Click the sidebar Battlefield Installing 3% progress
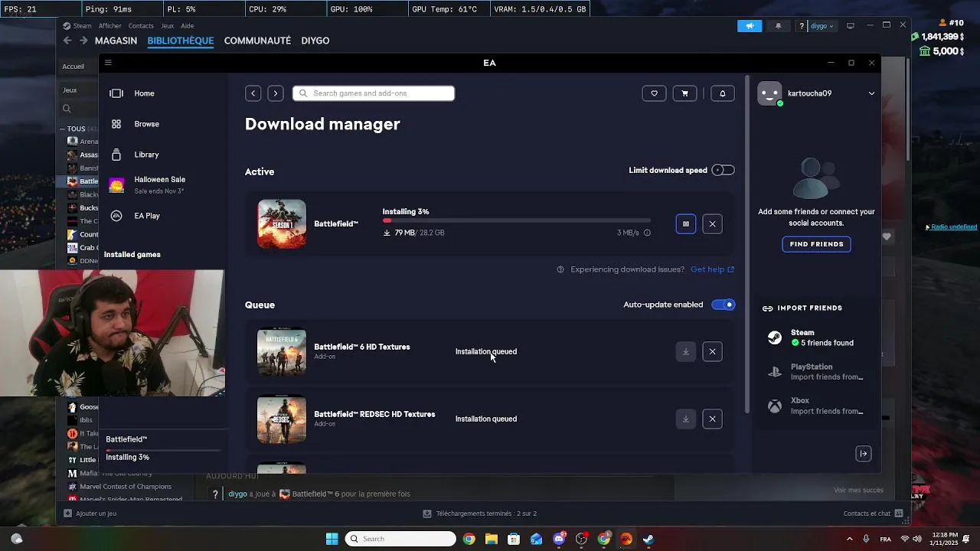The width and height of the screenshot is (980, 551). click(162, 448)
